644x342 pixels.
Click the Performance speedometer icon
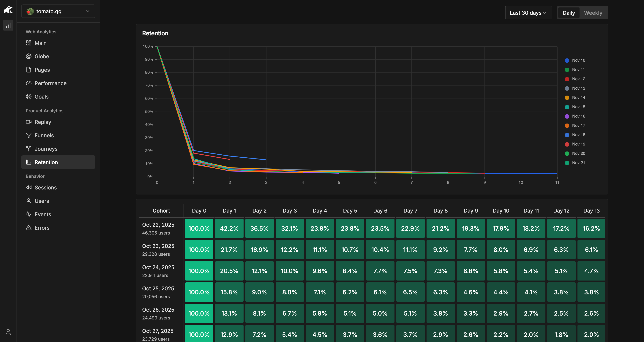tap(29, 83)
